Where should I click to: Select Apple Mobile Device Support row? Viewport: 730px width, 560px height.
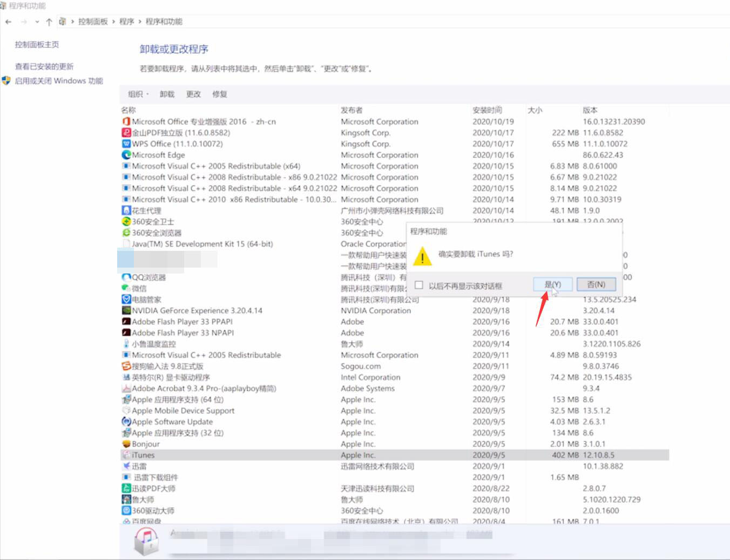(x=394, y=411)
